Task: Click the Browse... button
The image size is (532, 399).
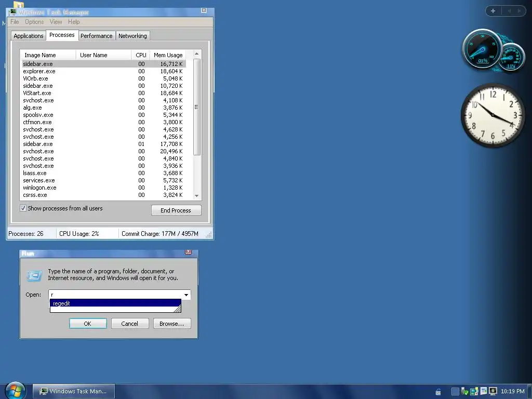Action: pos(172,324)
